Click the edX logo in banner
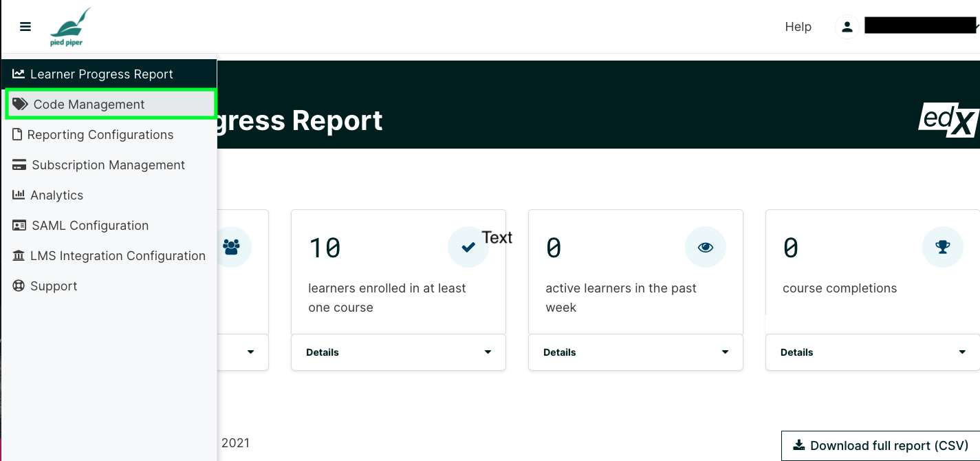This screenshot has width=980, height=461. point(949,120)
